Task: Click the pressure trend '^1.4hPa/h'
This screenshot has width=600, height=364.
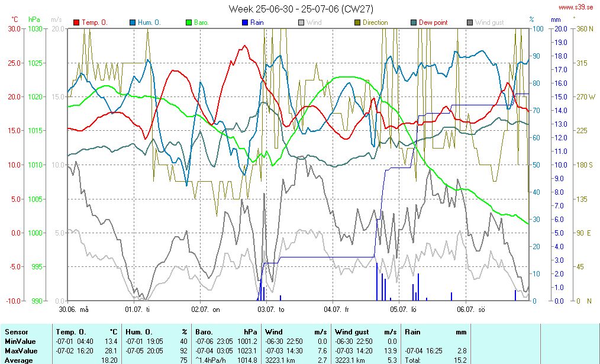Action: tap(211, 360)
